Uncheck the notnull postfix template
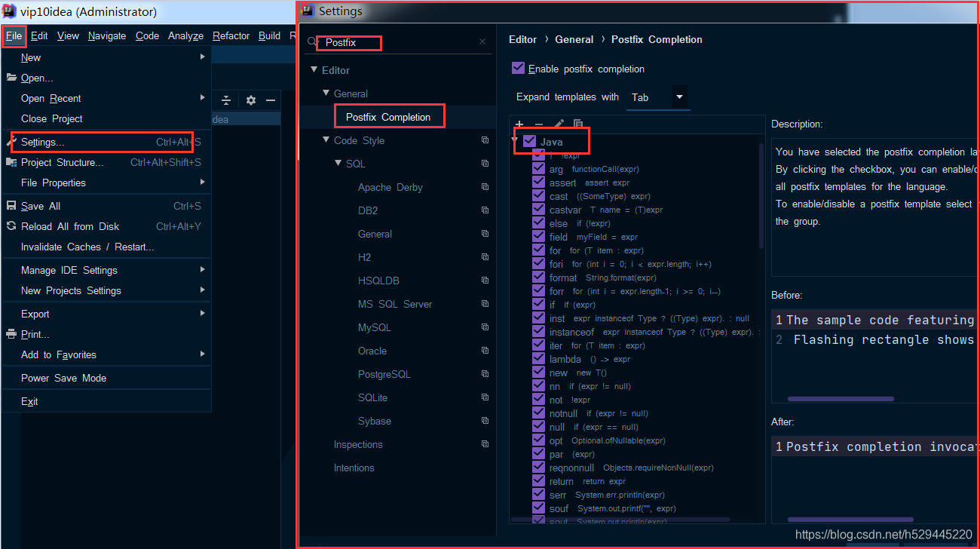 (538, 413)
